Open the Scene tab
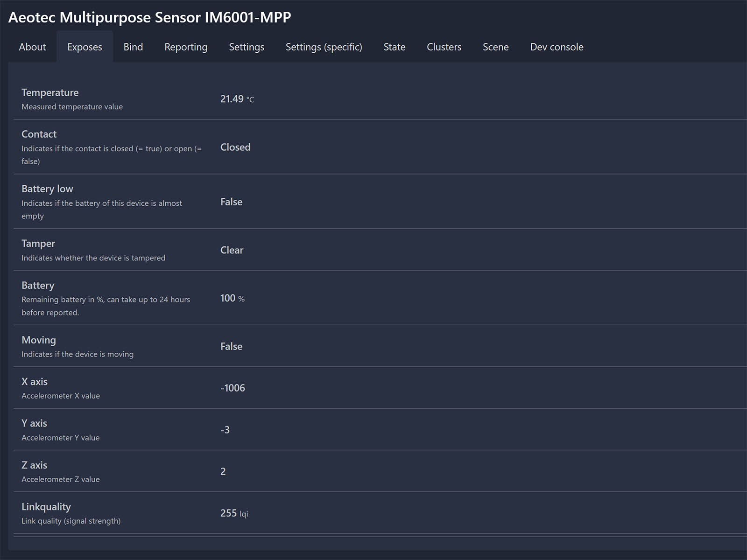This screenshot has height=560, width=747. (x=495, y=47)
